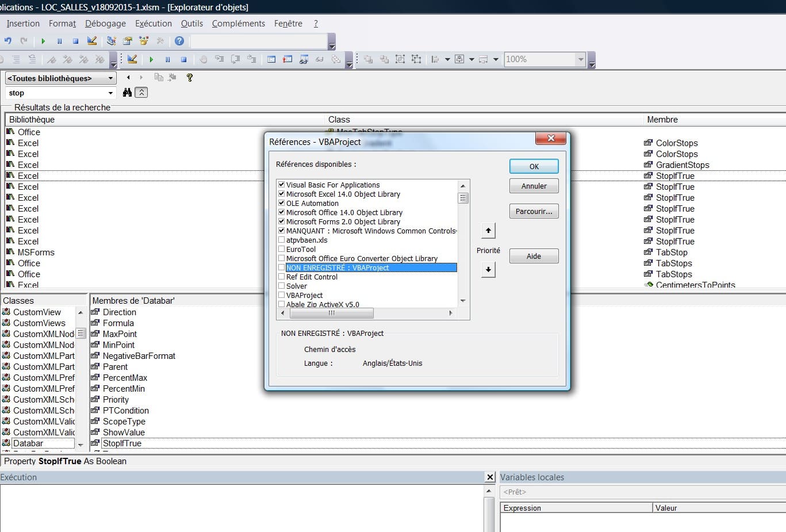The height and width of the screenshot is (532, 786).
Task: Move reference priority up with the arrow
Action: (488, 231)
